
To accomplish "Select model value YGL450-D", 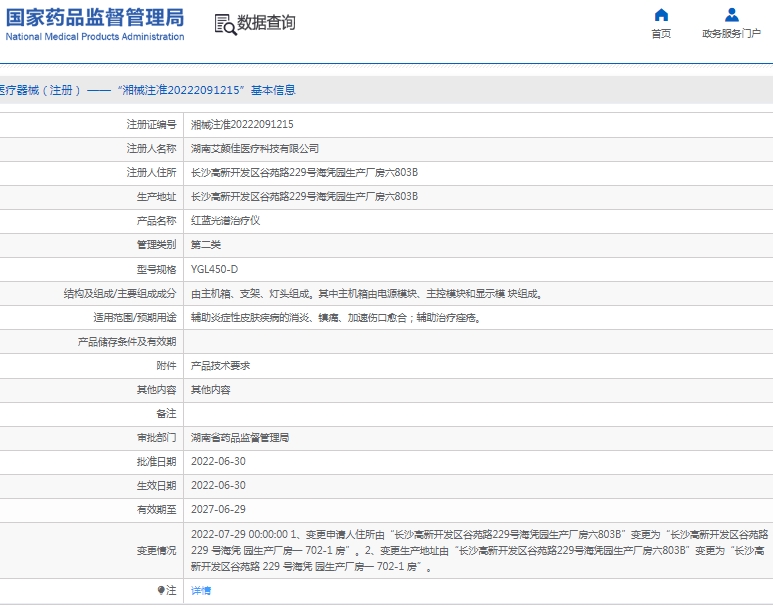I will point(214,269).
